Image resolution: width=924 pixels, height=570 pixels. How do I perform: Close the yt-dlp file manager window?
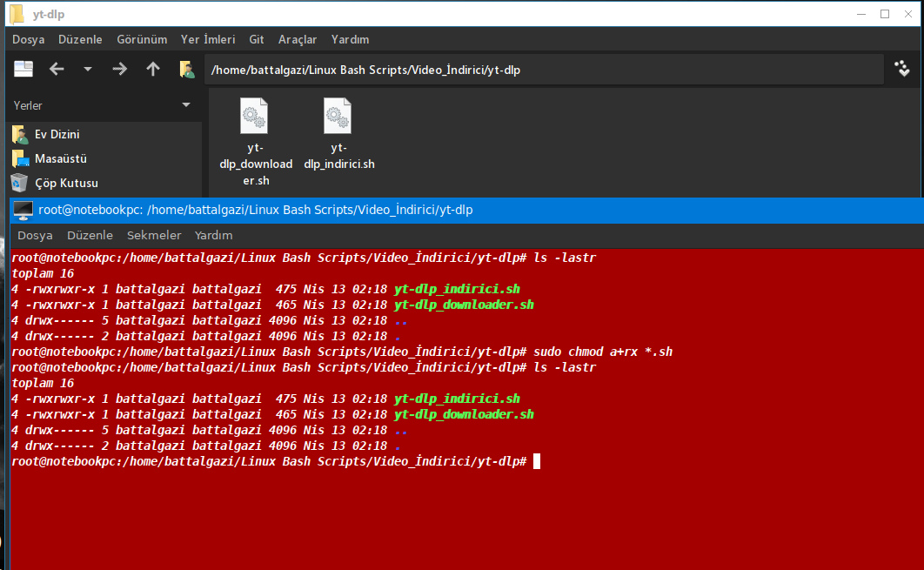point(908,14)
